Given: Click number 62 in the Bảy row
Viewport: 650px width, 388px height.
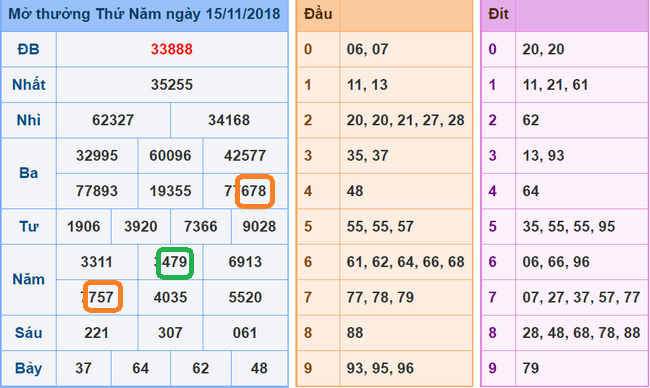Looking at the screenshot, I should click(x=201, y=369).
